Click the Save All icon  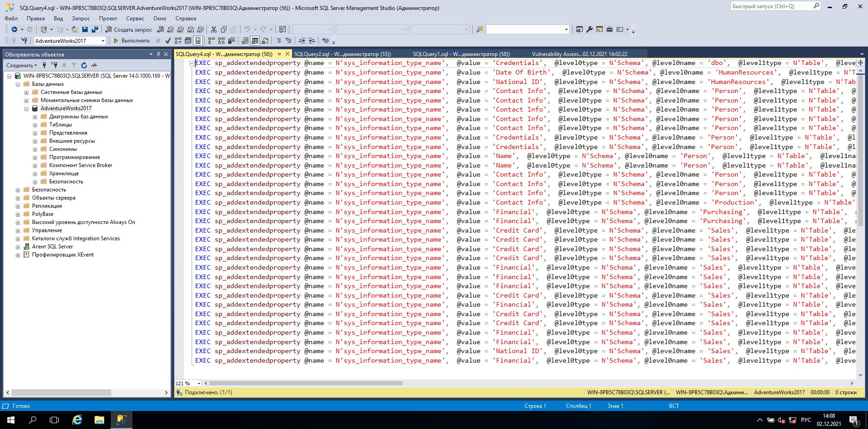click(95, 29)
